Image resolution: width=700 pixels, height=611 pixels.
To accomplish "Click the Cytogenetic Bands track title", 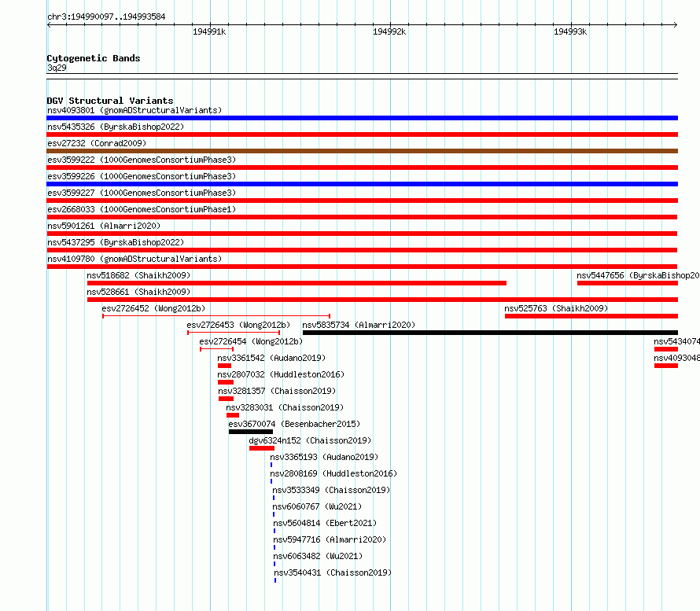I will 94,58.
